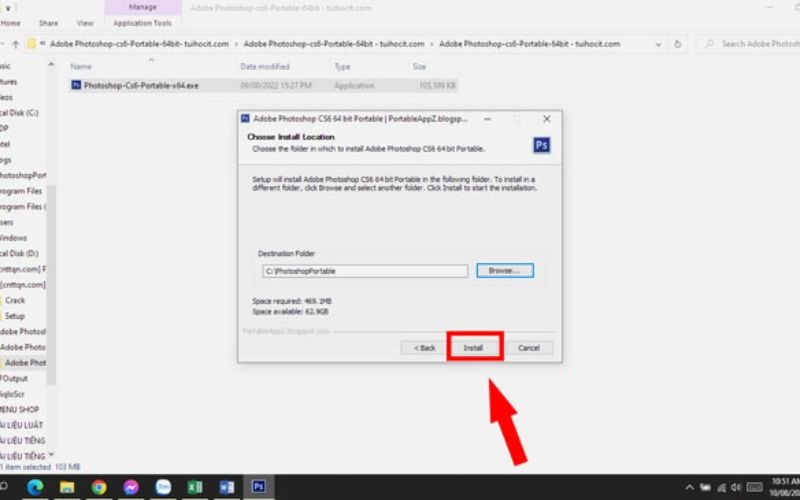Sort files by the Name column
The width and height of the screenshot is (800, 500).
tap(81, 67)
